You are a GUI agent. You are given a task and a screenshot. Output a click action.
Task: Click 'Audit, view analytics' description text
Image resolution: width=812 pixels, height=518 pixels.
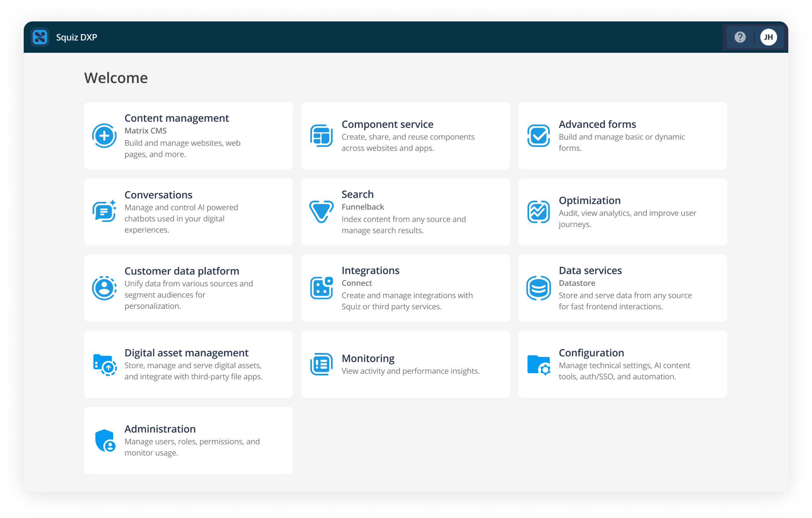(x=627, y=218)
